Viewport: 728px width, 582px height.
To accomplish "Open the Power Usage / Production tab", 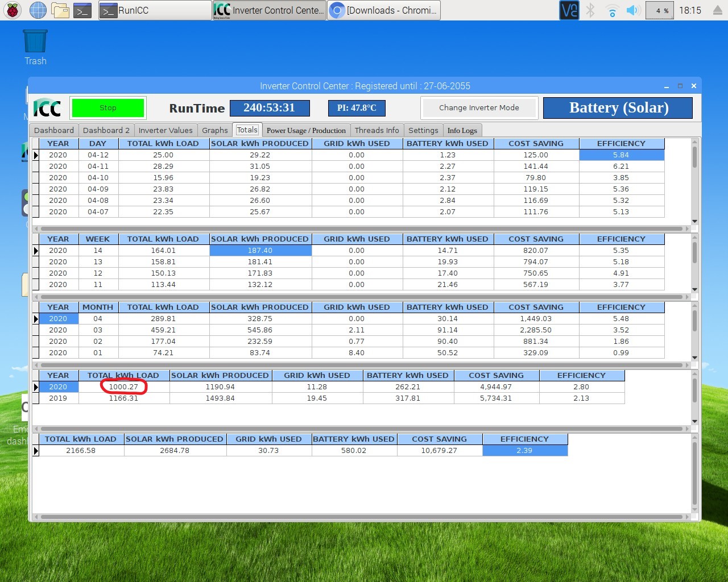I will click(x=306, y=130).
